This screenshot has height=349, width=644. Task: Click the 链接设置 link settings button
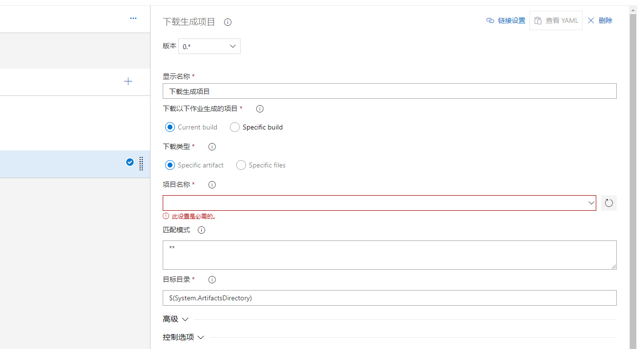click(506, 20)
